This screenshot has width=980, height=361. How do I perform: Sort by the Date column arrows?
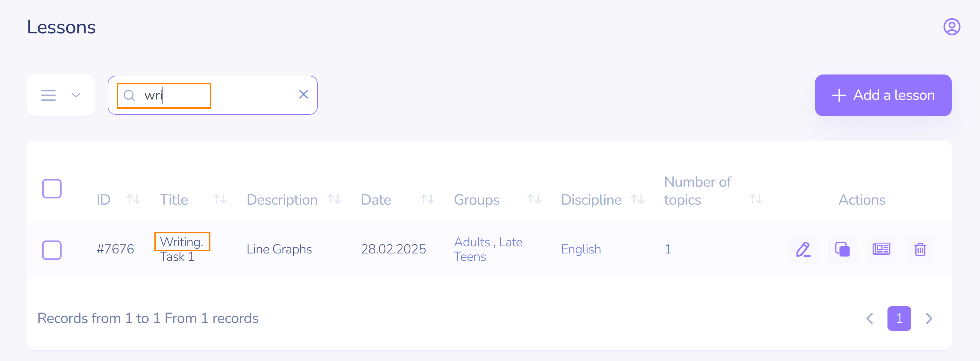427,199
